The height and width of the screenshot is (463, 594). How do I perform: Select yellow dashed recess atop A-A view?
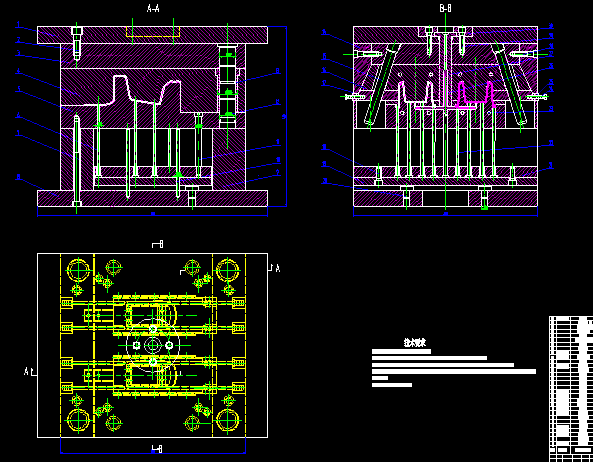[153, 32]
